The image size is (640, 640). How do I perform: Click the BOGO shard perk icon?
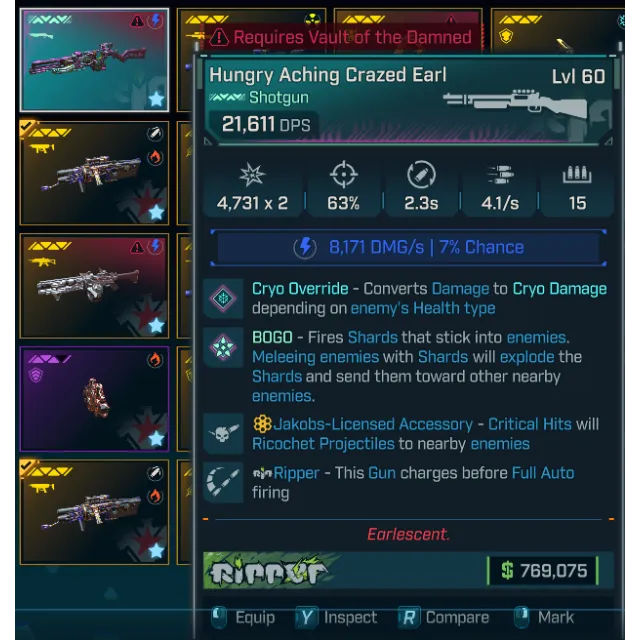(x=223, y=347)
